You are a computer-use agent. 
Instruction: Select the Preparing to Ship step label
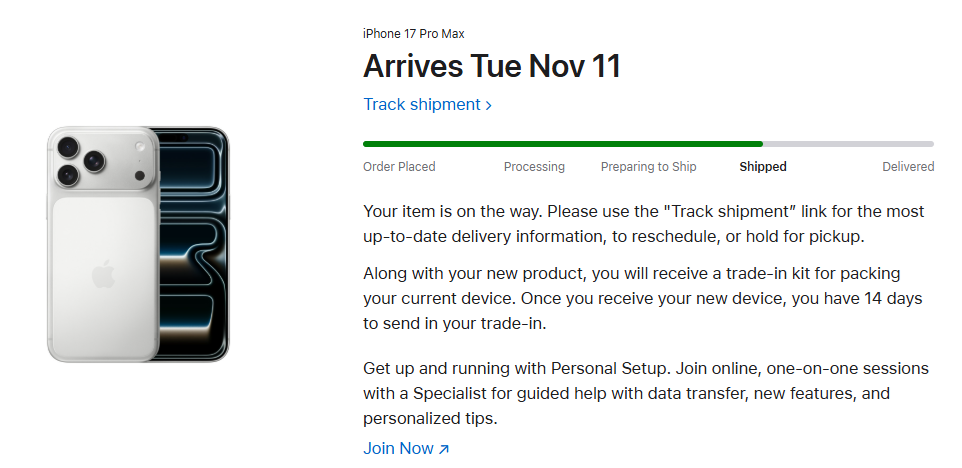(x=648, y=167)
